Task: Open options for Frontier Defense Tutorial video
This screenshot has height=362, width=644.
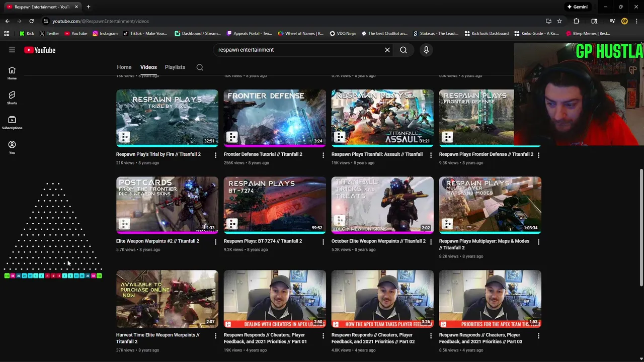Action: tap(323, 155)
